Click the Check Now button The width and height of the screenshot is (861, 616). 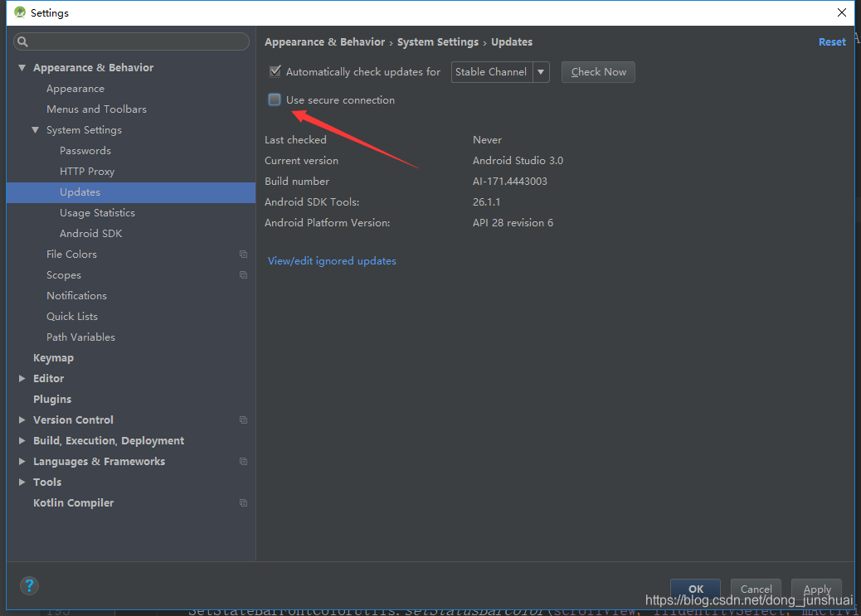pos(598,72)
